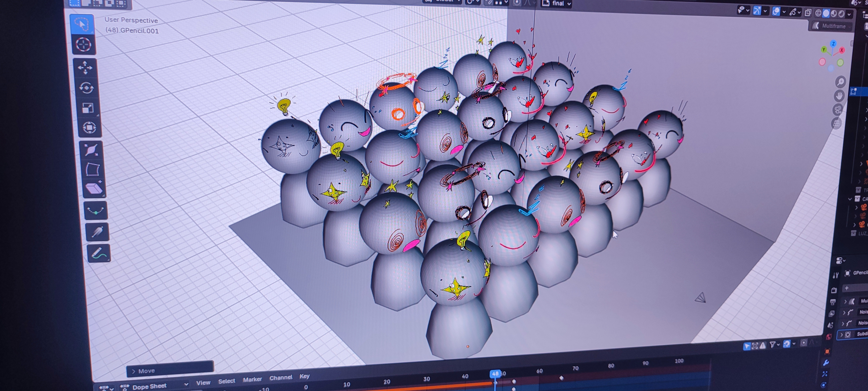Screen dimensions: 868x391
Task: Activate the 3D Cursor tool
Action: point(83,45)
